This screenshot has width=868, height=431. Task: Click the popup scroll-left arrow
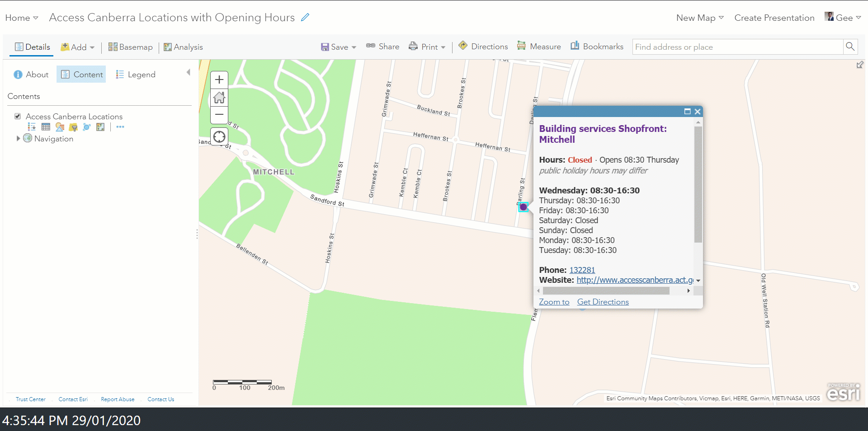click(538, 291)
